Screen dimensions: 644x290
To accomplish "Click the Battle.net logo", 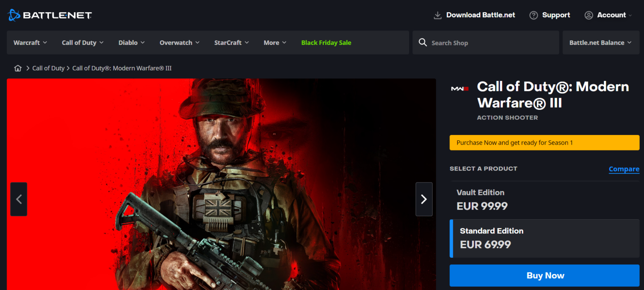I will (49, 15).
